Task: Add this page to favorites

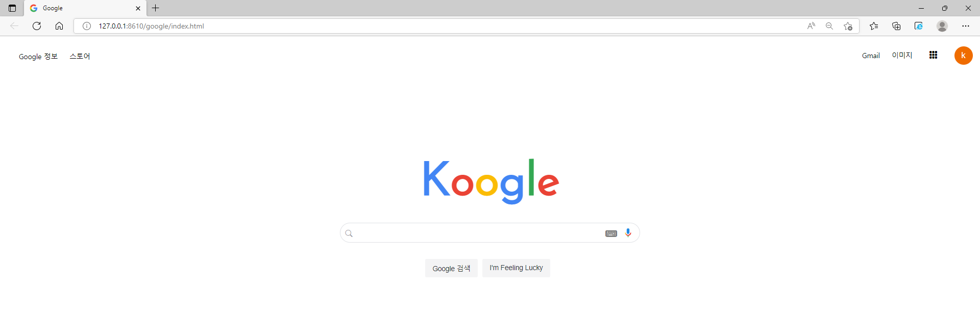Action: [848, 26]
